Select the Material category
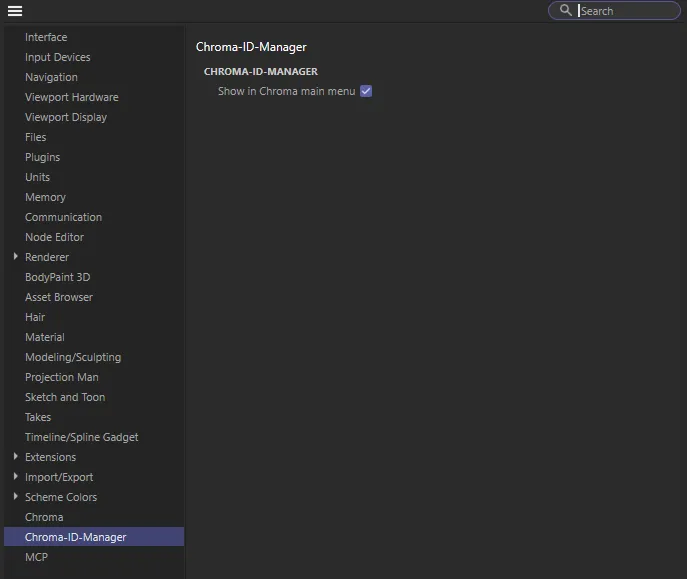Screen dimensions: 687x579 tap(45, 337)
